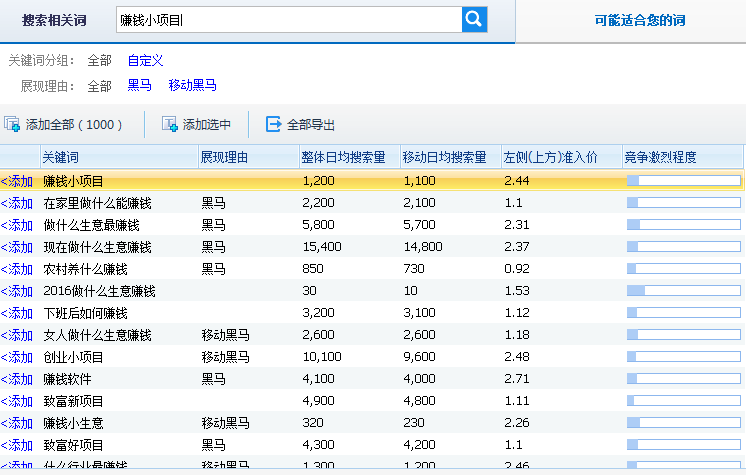Click the 添加选中 plus icon
The width and height of the screenshot is (746, 475).
[x=170, y=125]
